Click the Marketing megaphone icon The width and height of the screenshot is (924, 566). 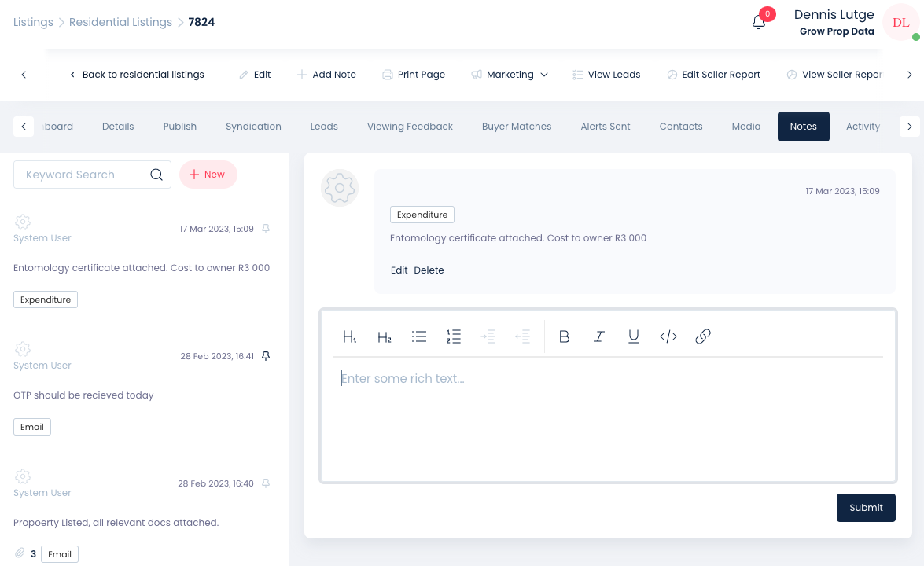click(476, 75)
